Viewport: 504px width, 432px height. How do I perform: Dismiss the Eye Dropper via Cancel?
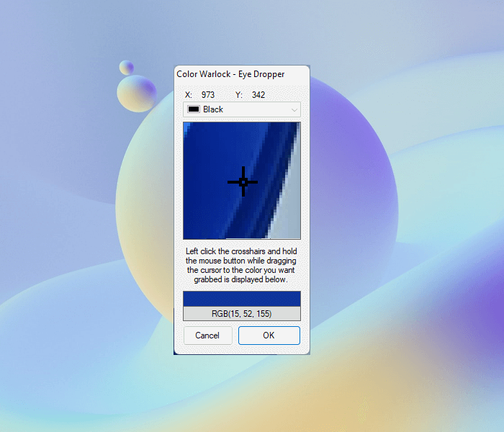click(207, 336)
